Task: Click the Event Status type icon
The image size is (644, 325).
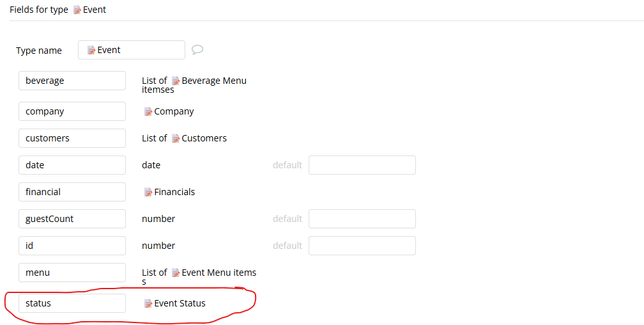Action: point(148,303)
